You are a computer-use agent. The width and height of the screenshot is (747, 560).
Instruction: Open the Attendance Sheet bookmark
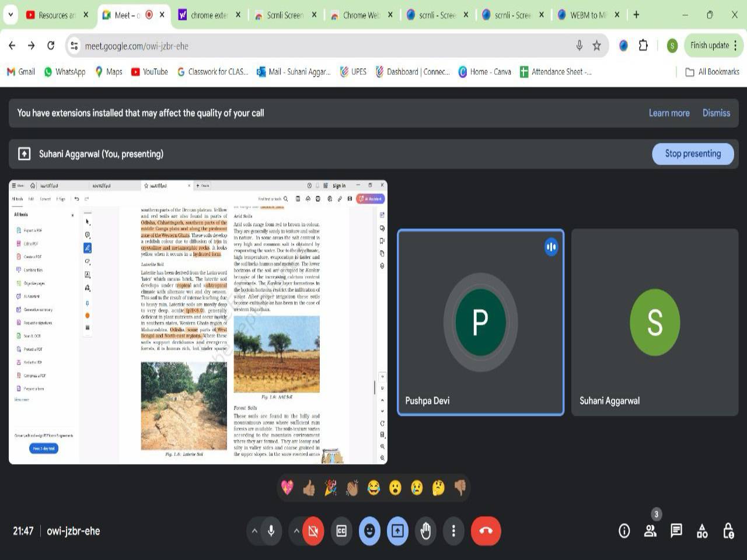[x=556, y=72]
